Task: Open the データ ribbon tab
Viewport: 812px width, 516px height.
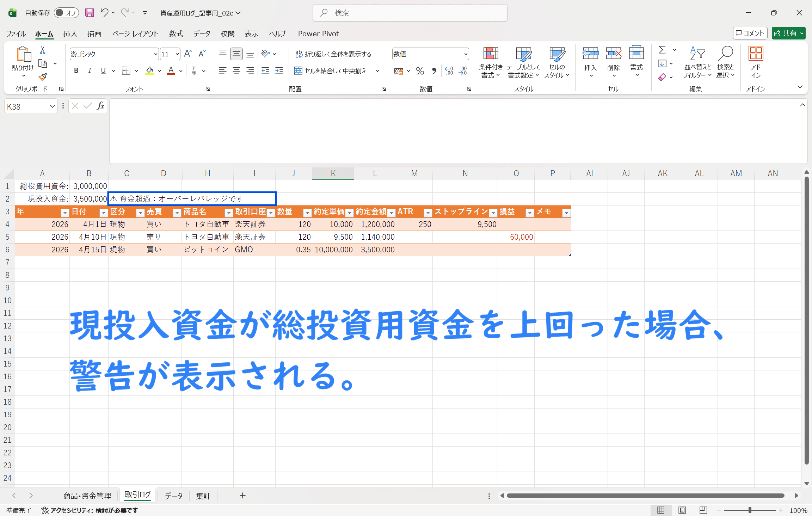Action: [x=202, y=33]
